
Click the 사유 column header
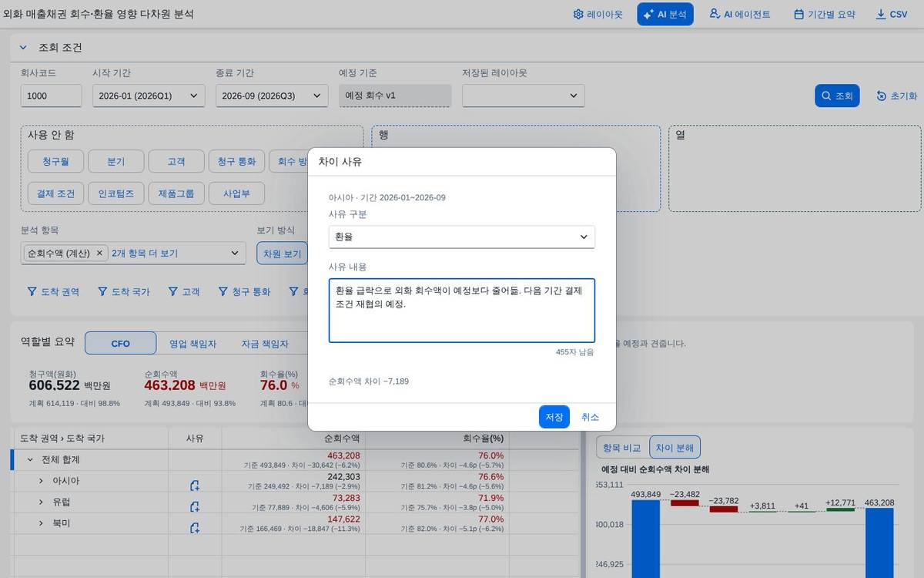(x=195, y=438)
